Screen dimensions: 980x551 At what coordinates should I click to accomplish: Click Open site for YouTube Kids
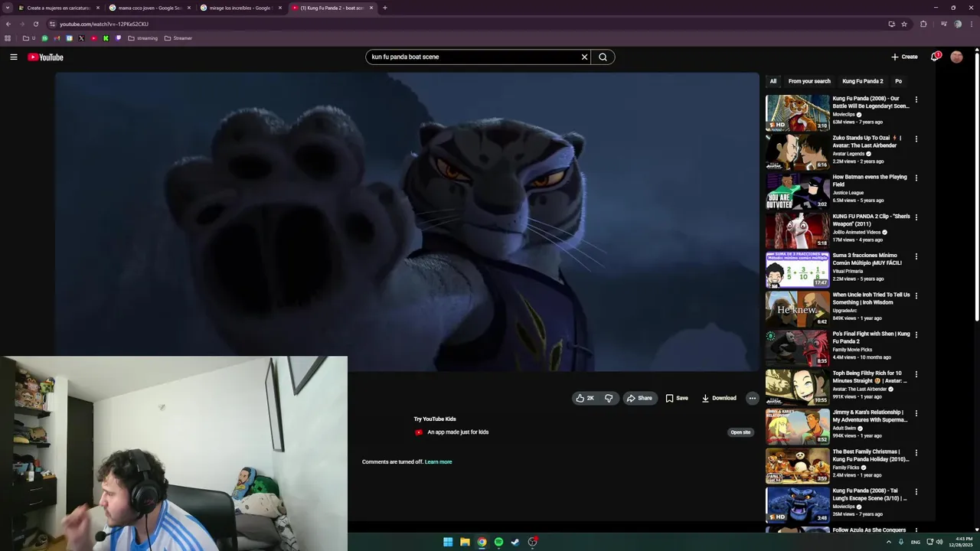740,432
